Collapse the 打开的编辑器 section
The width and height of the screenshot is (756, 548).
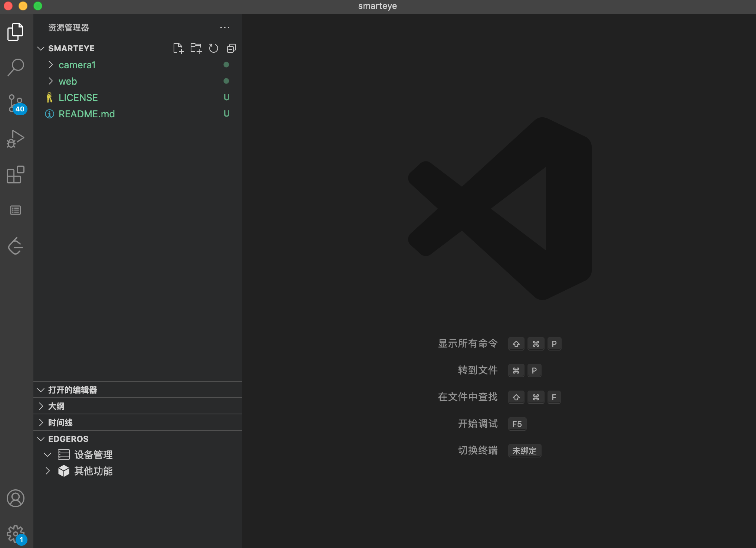(41, 390)
